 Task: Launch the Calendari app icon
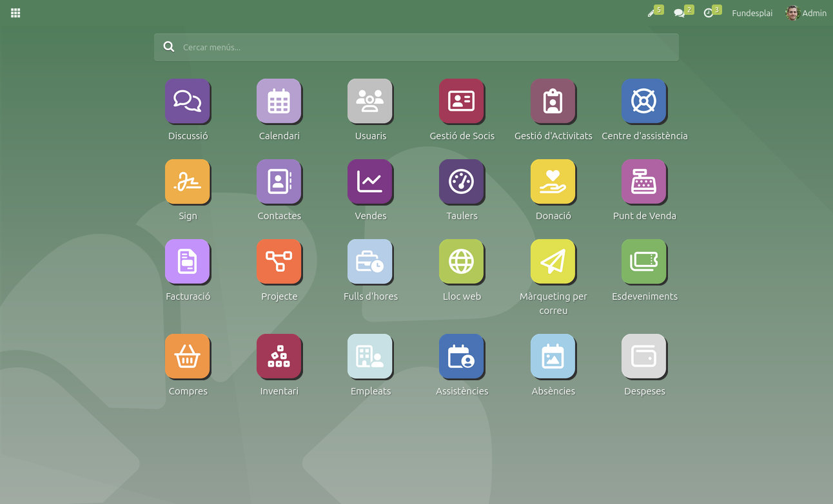click(279, 101)
